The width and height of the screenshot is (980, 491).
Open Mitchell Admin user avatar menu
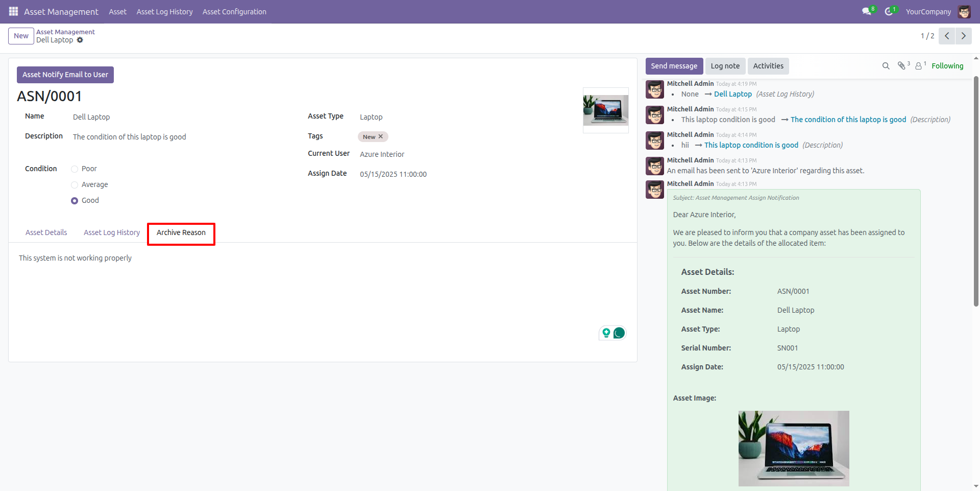tap(964, 11)
